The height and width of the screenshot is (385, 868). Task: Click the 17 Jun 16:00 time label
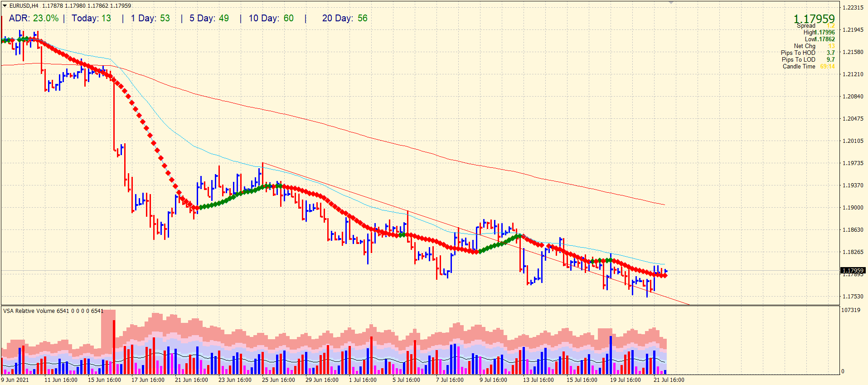coord(148,380)
